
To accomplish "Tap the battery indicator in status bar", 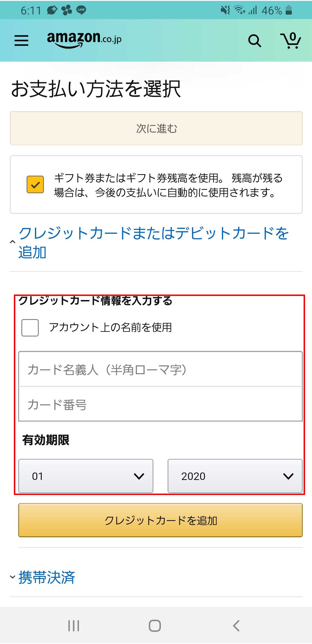I will click(289, 10).
